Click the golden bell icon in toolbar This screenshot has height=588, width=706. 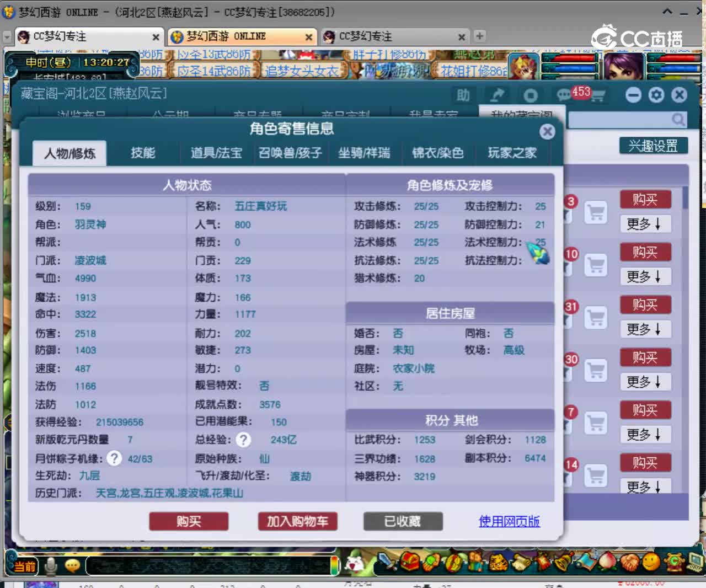tap(563, 562)
